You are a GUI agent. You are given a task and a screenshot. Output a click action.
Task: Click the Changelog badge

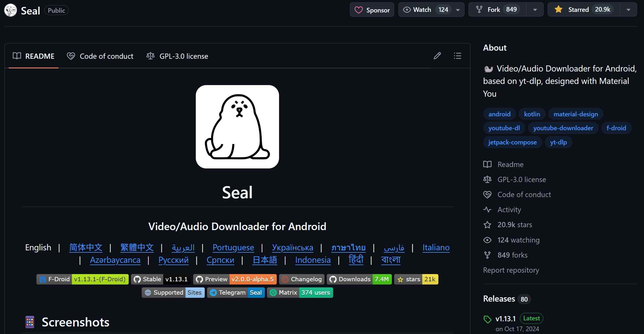[x=302, y=279]
